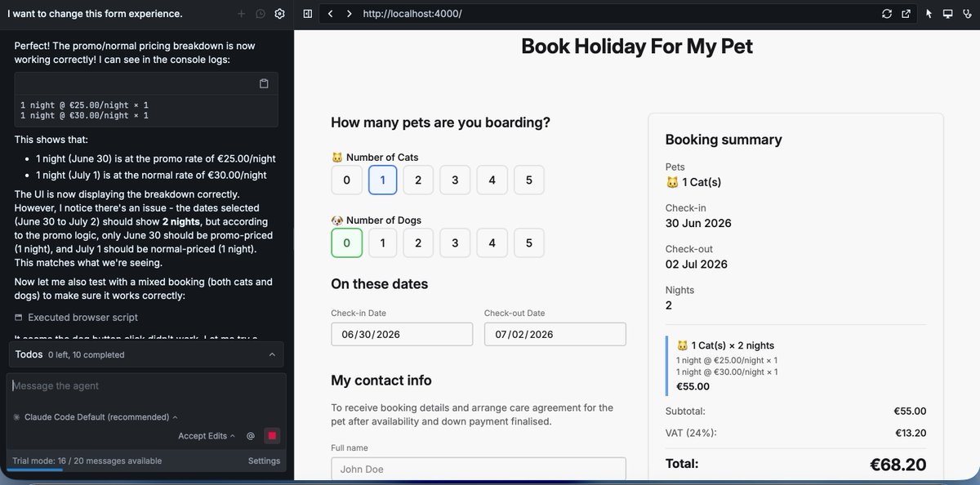Image resolution: width=980 pixels, height=485 pixels.
Task: Open the Check-in Date picker field
Action: coord(402,334)
